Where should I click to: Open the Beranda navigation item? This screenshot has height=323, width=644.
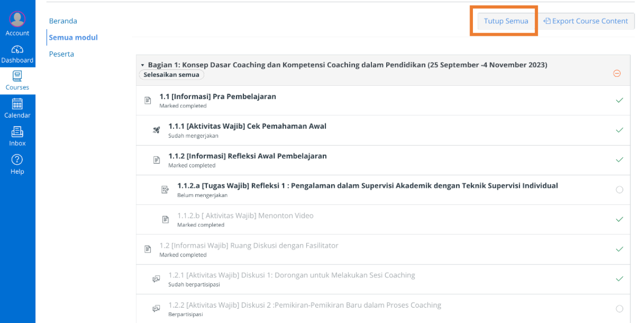(x=63, y=21)
